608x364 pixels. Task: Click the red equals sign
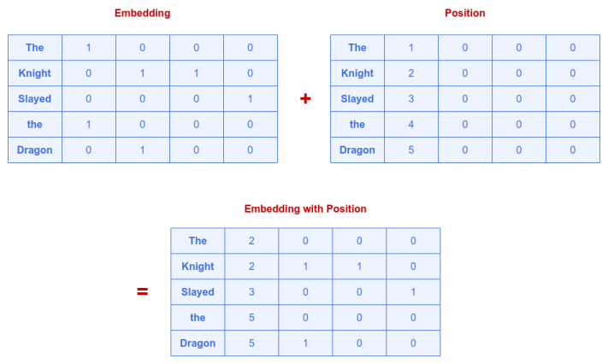pos(142,291)
